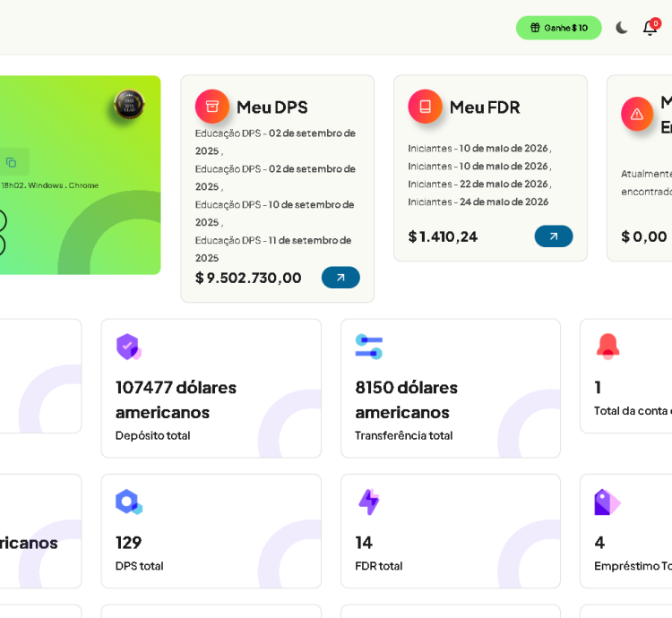Screen dimensions: 672x618
Task: Select the Meu FDR heading
Action: click(485, 107)
